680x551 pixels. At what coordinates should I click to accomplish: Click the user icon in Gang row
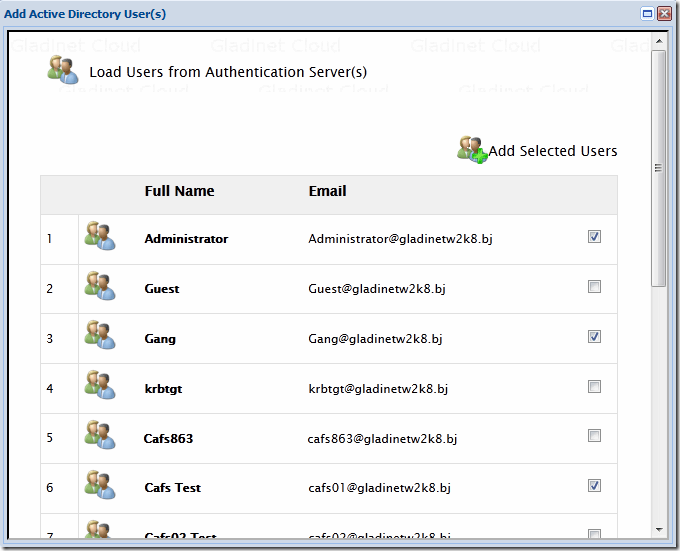100,335
